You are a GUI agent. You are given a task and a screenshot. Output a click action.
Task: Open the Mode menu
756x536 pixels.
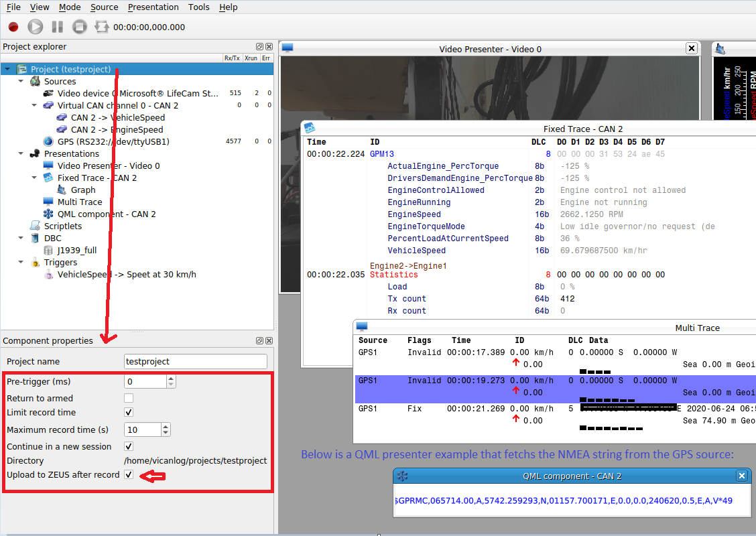pos(70,7)
